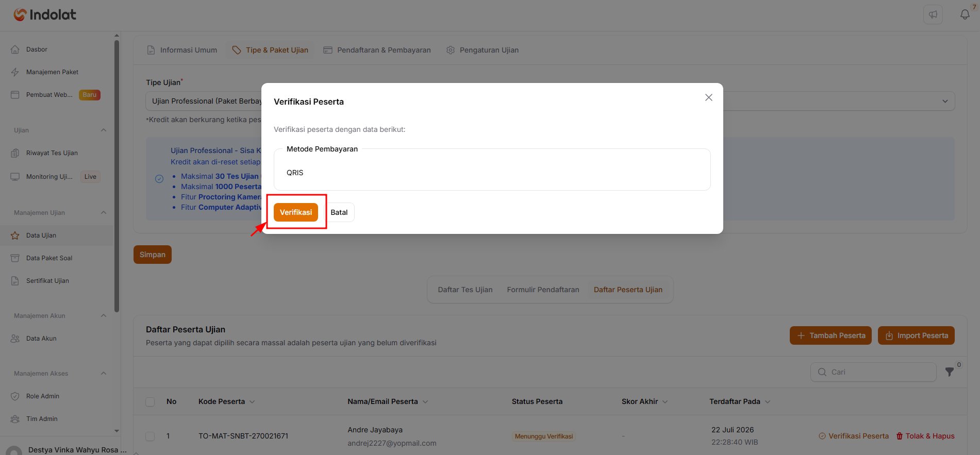Sort by Nama/Email Peserta column chevron
Viewport: 980px width, 455px height.
[425, 402]
